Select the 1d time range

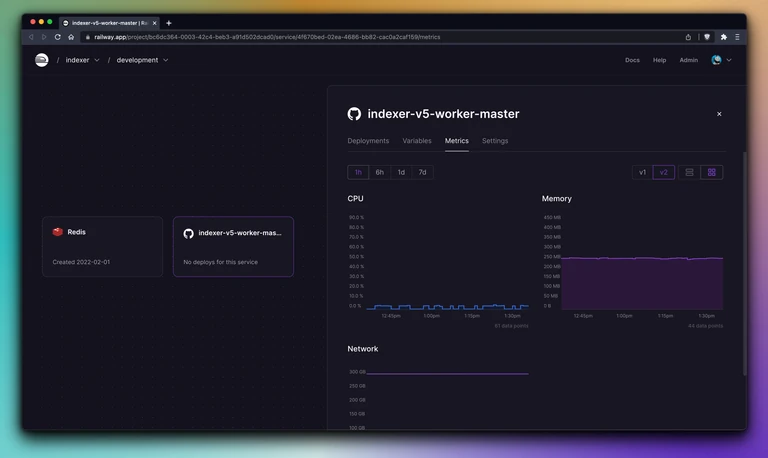coord(401,172)
